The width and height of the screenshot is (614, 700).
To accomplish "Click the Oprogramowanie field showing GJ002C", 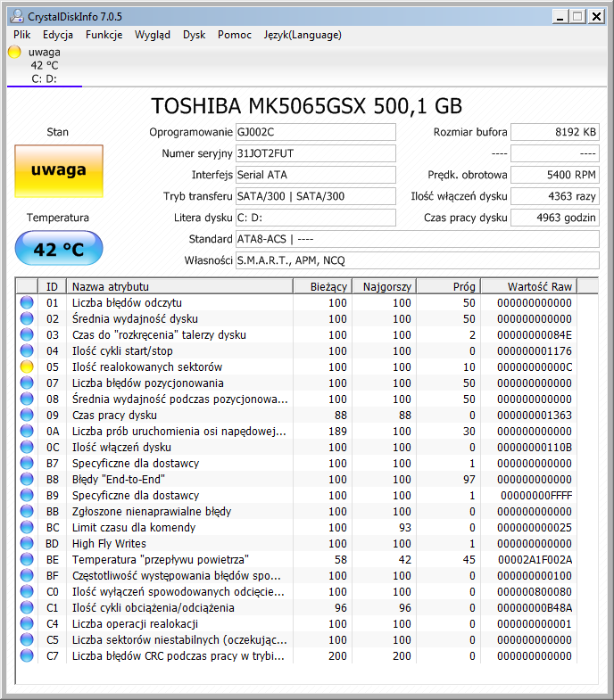I will 316,132.
